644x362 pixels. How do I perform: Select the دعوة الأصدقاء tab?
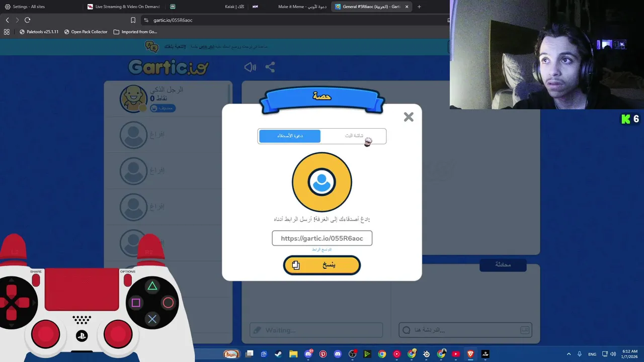pos(290,136)
